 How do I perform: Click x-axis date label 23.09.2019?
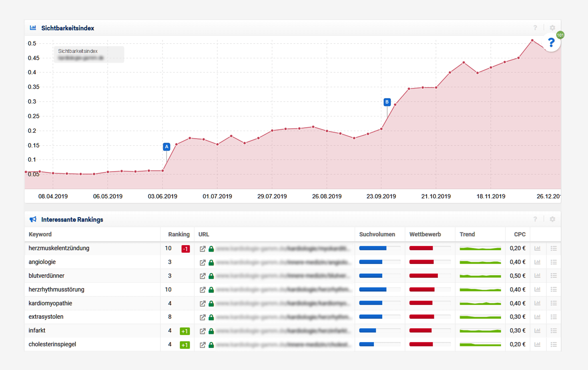click(x=381, y=196)
